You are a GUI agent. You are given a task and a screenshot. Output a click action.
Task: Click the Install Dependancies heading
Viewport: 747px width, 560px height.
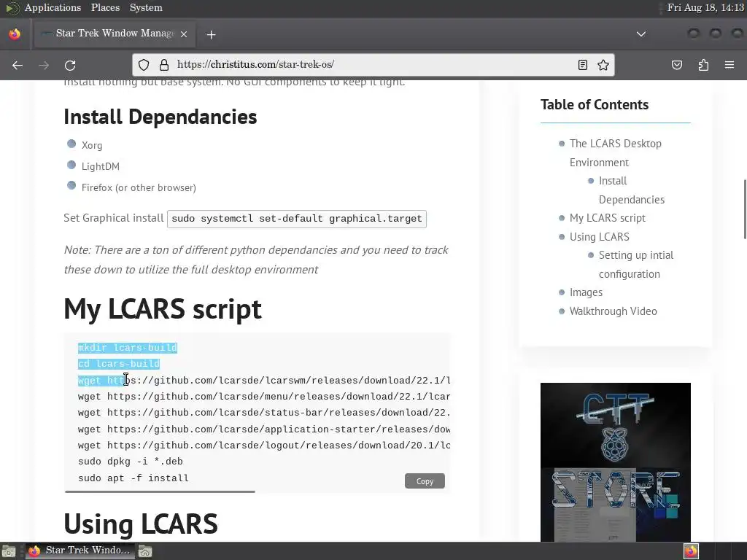pos(160,117)
